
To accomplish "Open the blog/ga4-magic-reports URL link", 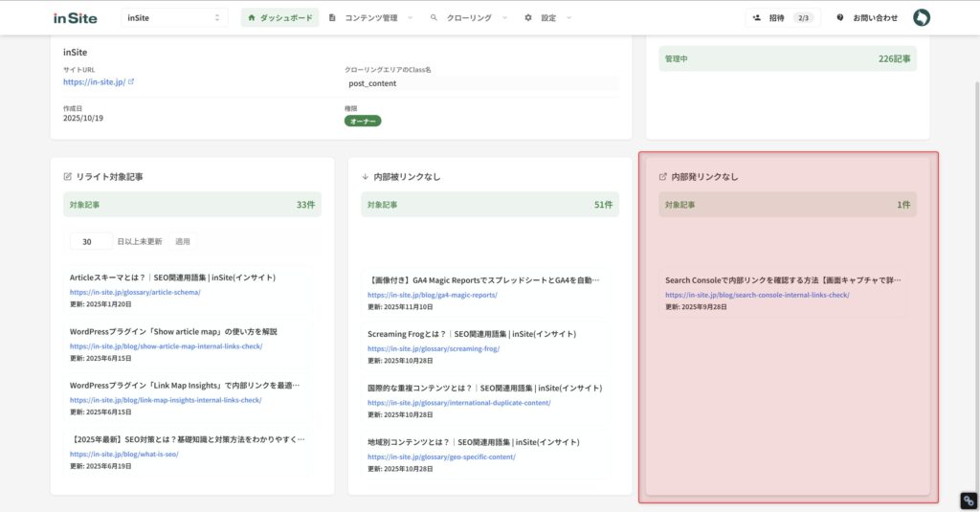I will [433, 295].
